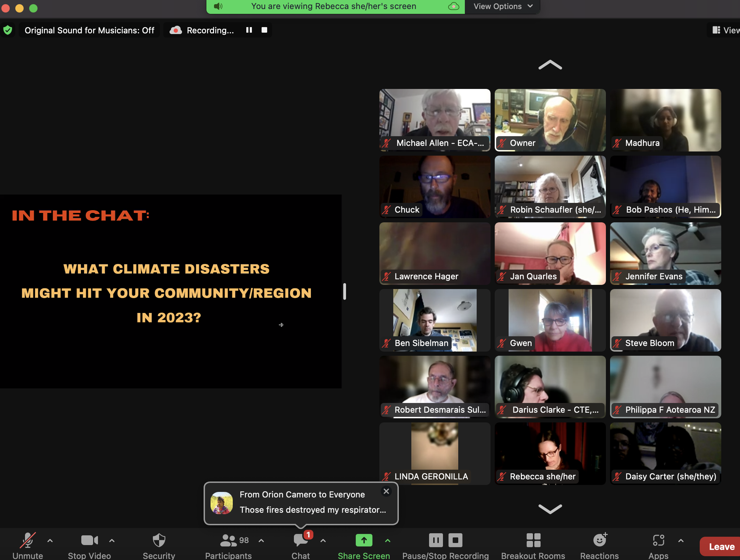740x560 pixels.
Task: Toggle Original Sound for Musicians
Action: coord(89,30)
